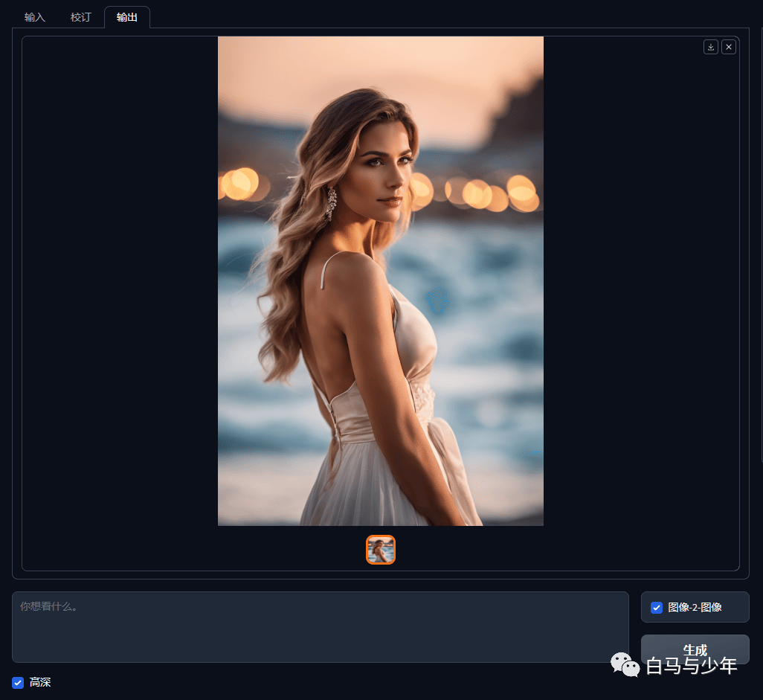The width and height of the screenshot is (763, 700).
Task: Switch to the 输入 tab
Action: pos(34,18)
